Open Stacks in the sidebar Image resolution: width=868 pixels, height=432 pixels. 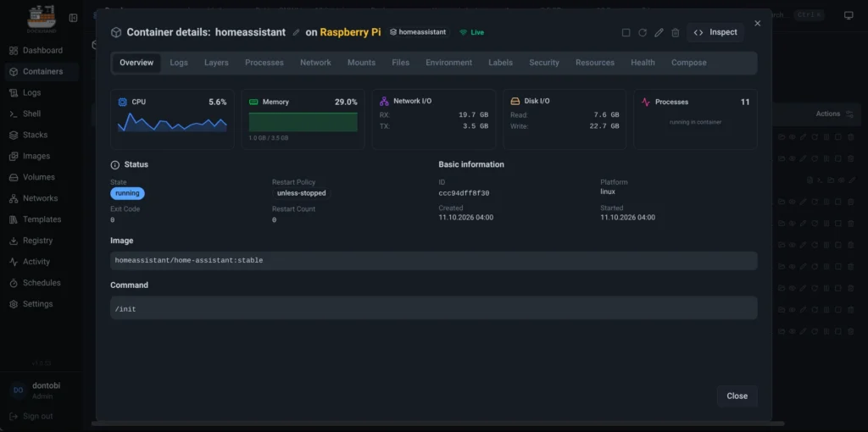(x=41, y=135)
